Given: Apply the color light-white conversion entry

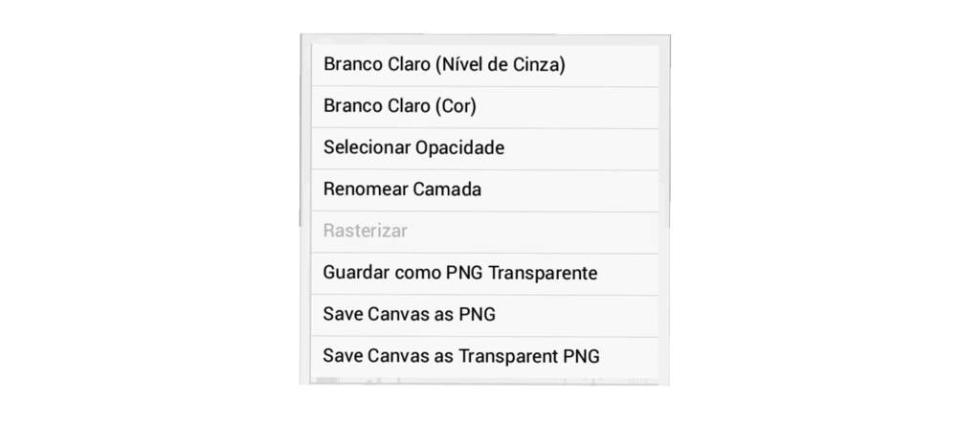Looking at the screenshot, I should (485, 107).
